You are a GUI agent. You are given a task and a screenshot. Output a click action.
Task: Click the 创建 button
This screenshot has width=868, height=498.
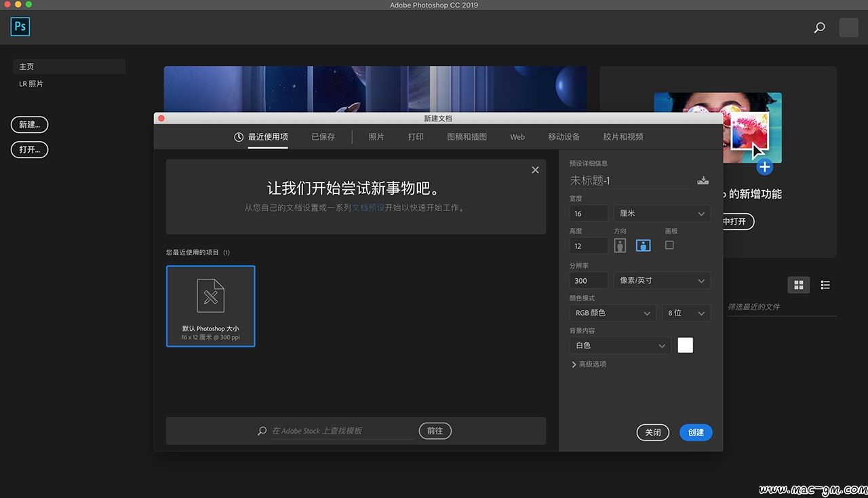point(696,432)
